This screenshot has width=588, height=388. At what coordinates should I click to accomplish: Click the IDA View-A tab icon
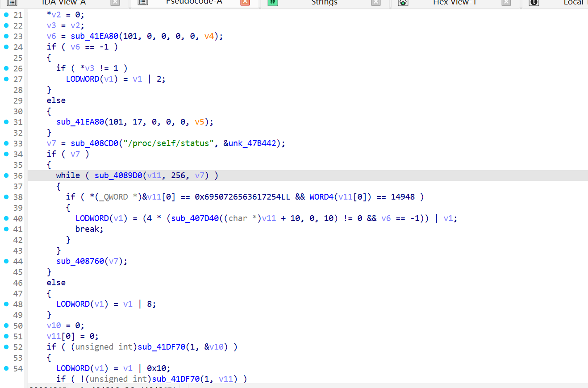click(12, 2)
